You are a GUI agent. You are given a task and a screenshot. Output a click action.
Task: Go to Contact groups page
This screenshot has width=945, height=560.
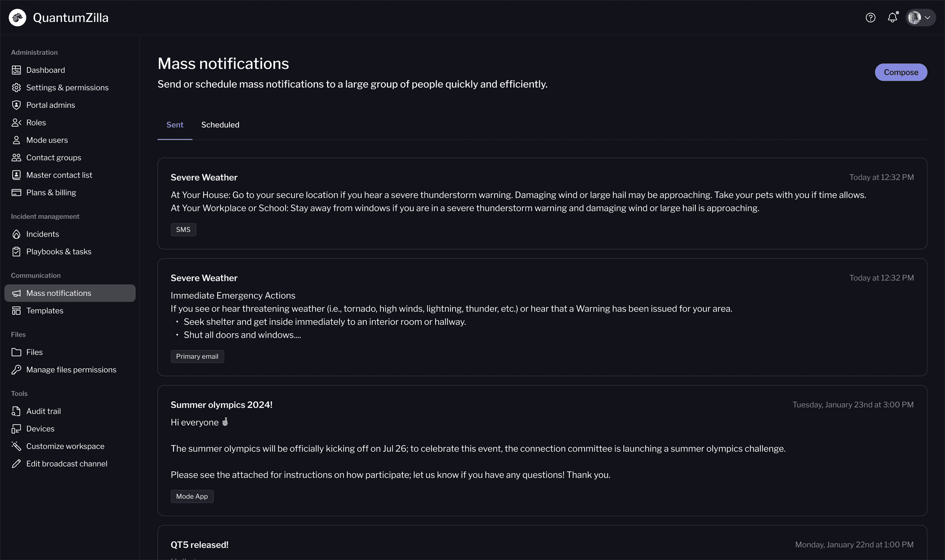click(54, 158)
